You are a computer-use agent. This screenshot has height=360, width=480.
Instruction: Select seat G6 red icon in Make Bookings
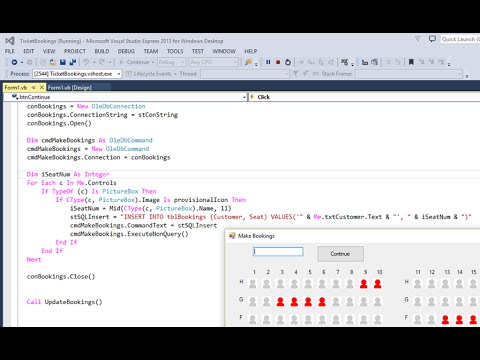[322, 302]
